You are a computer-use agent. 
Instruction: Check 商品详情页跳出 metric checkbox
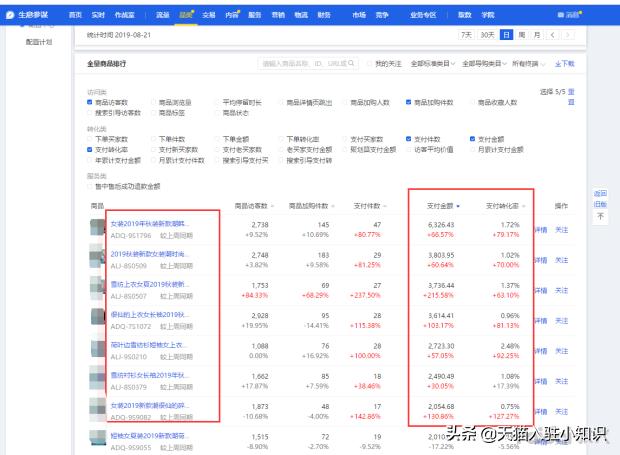click(281, 102)
